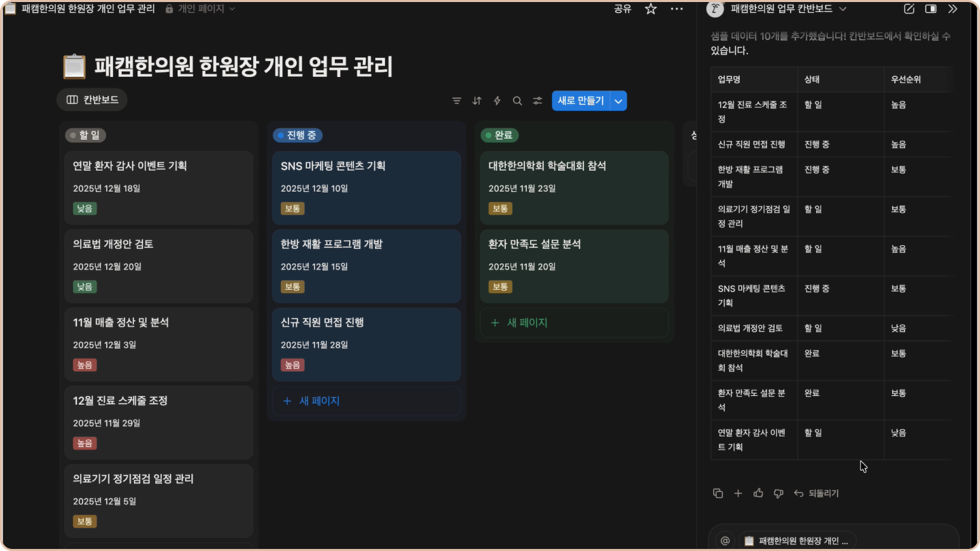This screenshot has height=551, width=980.
Task: Click 한방 재활 프로그램 개발 cell in chat table
Action: (x=754, y=177)
